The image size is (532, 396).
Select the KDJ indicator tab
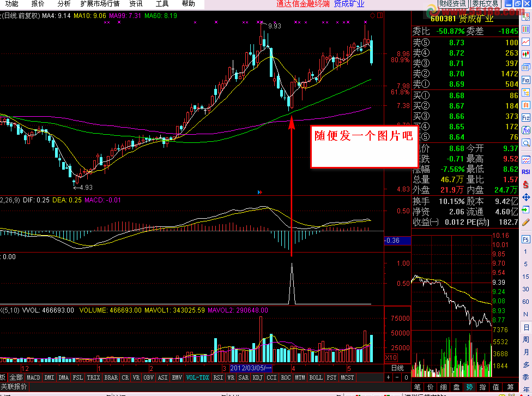click(x=257, y=377)
